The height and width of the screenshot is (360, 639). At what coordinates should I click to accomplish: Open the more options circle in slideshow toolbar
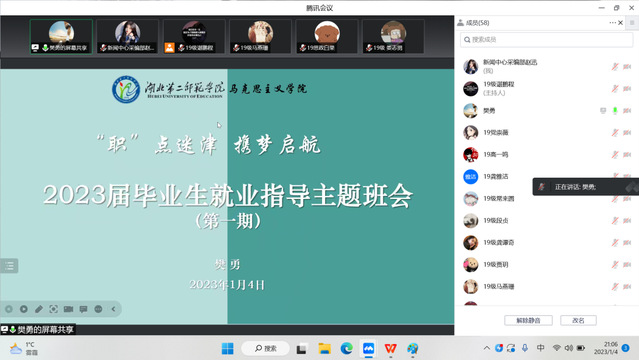[98, 309]
